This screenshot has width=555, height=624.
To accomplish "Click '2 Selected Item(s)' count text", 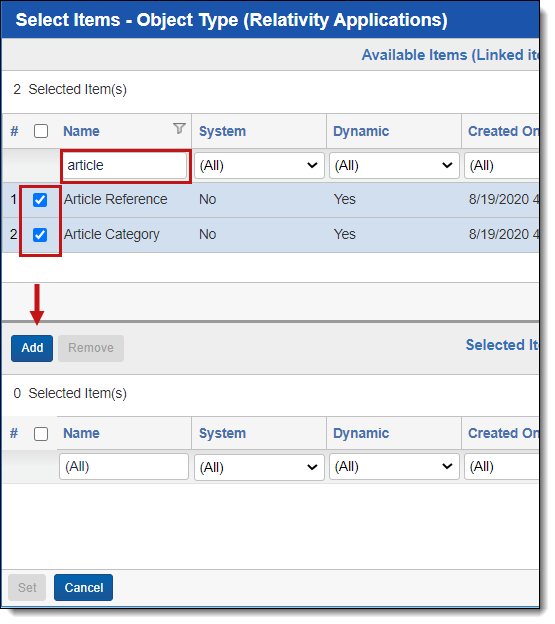I will [70, 90].
